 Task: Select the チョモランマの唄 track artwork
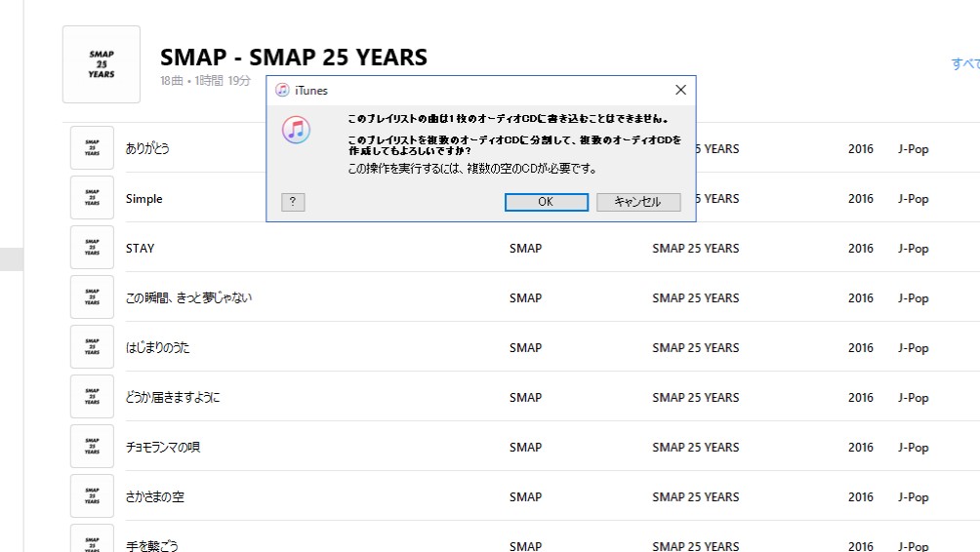pos(92,447)
